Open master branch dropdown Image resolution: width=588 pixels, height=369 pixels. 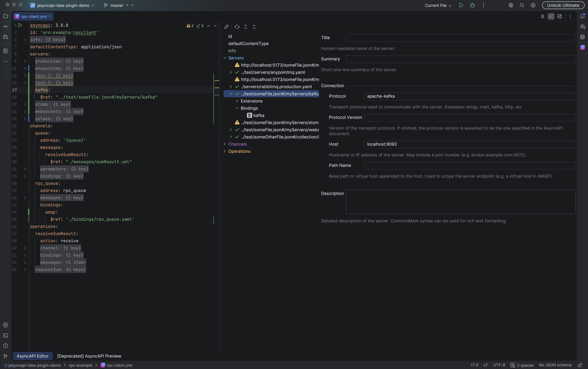pos(119,5)
